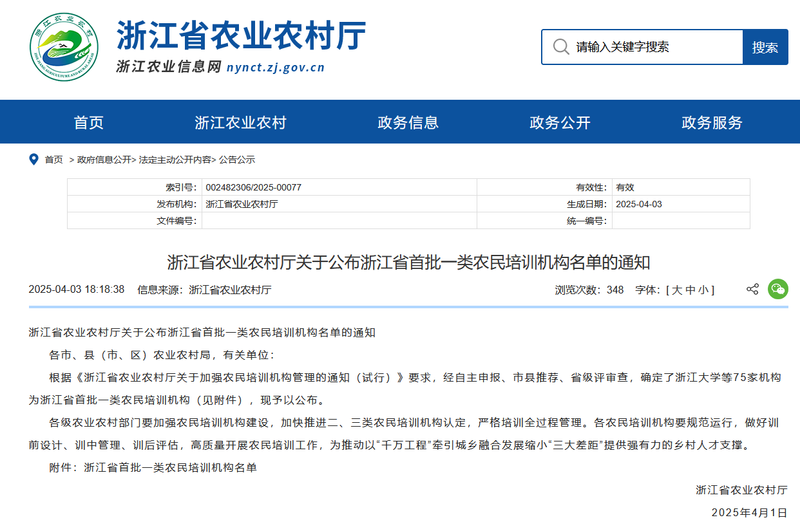Open the 首页 navigation tab
Image resolution: width=800 pixels, height=520 pixels.
(88, 123)
